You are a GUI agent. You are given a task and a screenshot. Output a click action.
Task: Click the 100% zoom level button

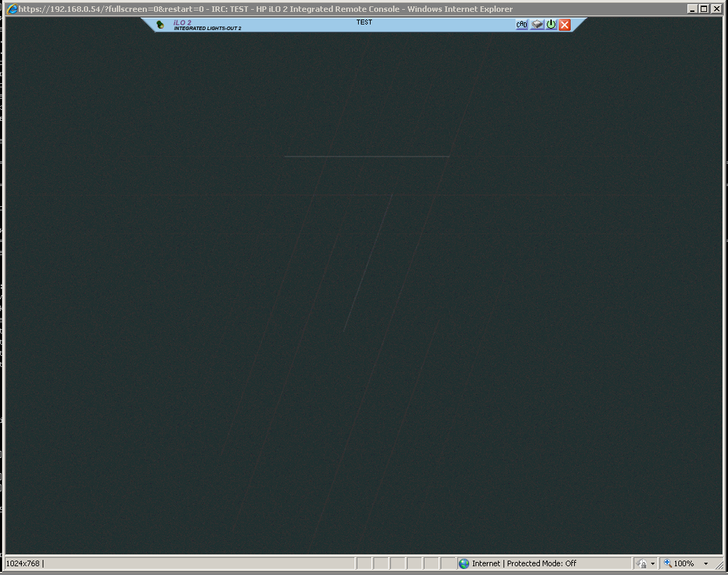683,563
